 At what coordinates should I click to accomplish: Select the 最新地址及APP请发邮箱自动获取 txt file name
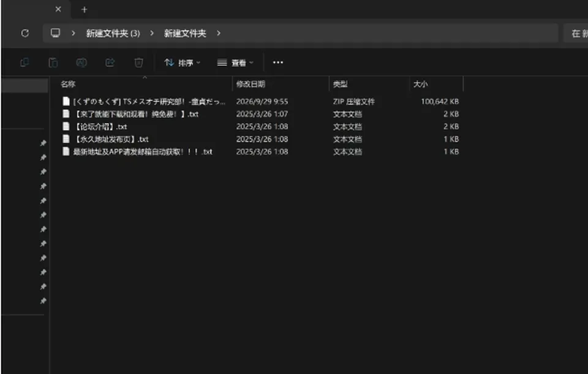143,151
